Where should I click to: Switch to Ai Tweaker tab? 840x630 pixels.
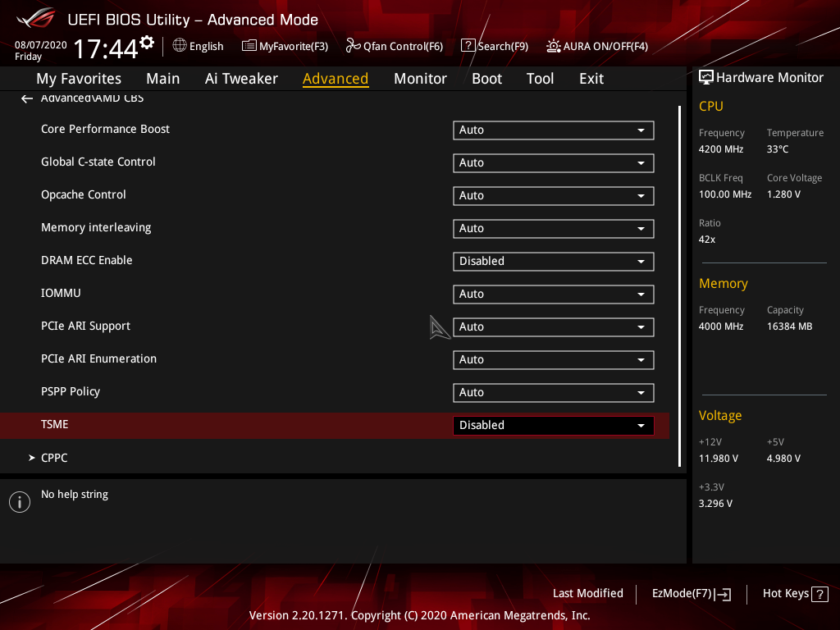tap(241, 79)
